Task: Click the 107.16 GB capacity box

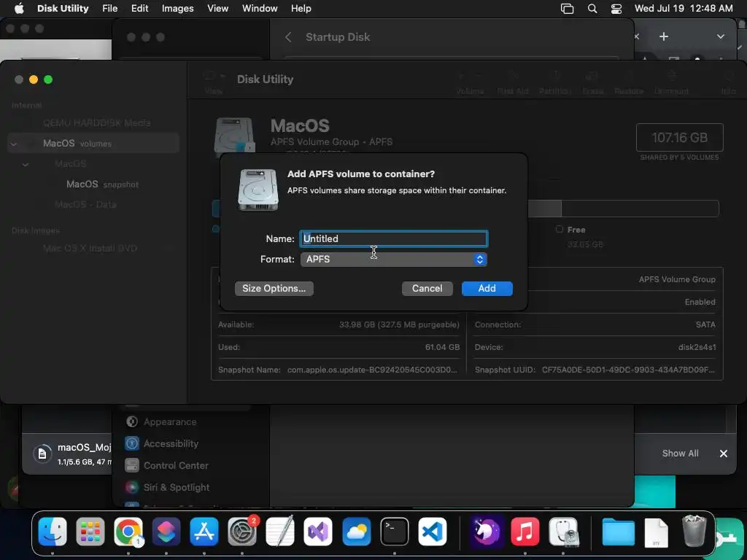Action: [679, 138]
